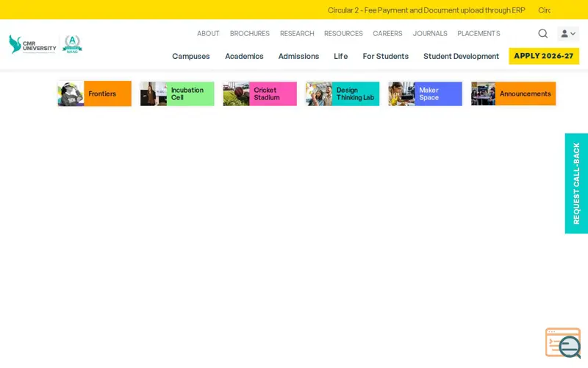Open the RESOURCES top menu link

(343, 33)
